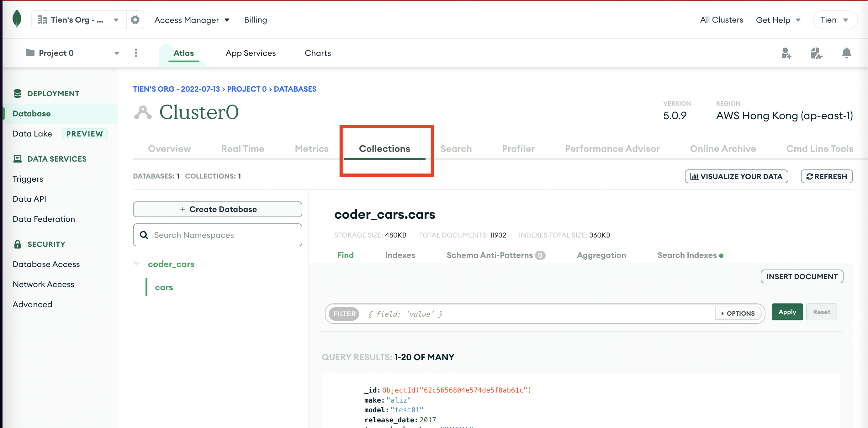Open Database in the sidebar
The height and width of the screenshot is (428, 868).
pyautogui.click(x=32, y=114)
